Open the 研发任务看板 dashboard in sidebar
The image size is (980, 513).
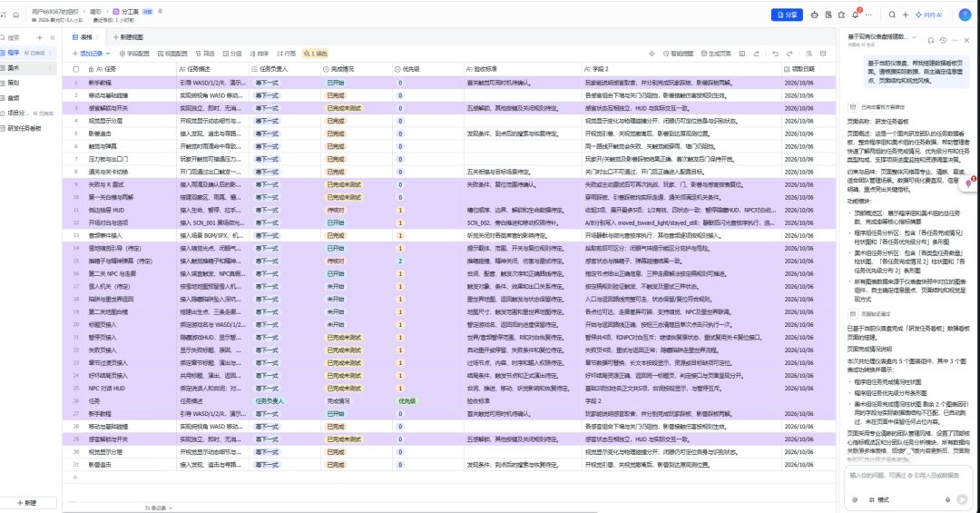point(28,128)
